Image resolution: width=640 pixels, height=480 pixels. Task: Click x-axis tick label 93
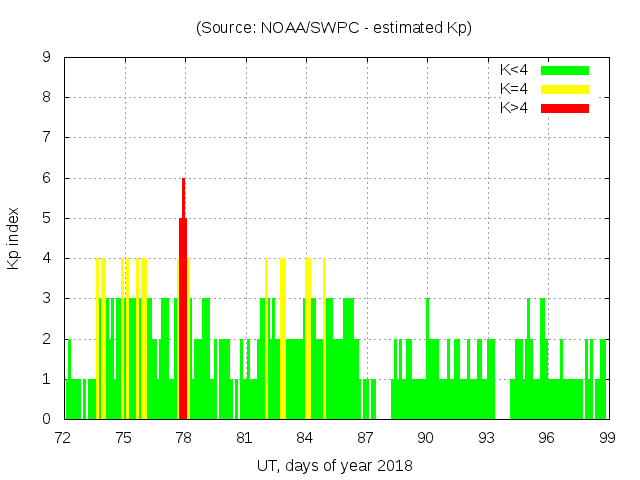pyautogui.click(x=486, y=437)
